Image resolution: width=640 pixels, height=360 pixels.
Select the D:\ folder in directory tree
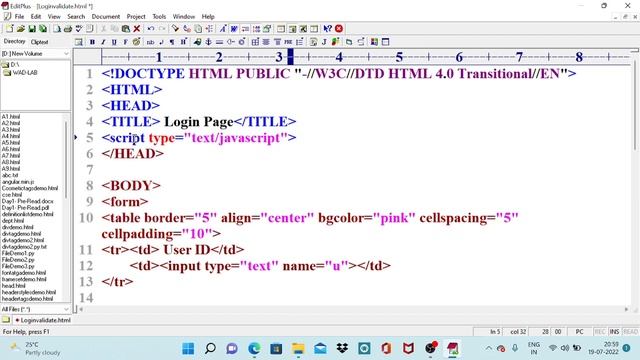click(14, 64)
